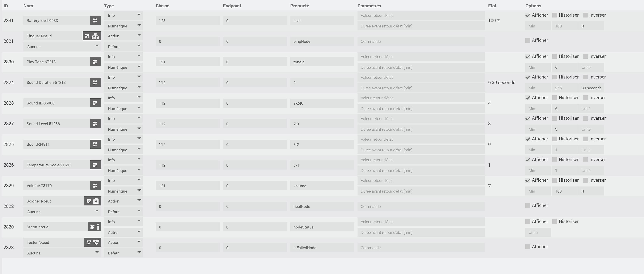Uncheck Afficher for the Battery level command
The height and width of the screenshot is (274, 644).
tap(528, 15)
